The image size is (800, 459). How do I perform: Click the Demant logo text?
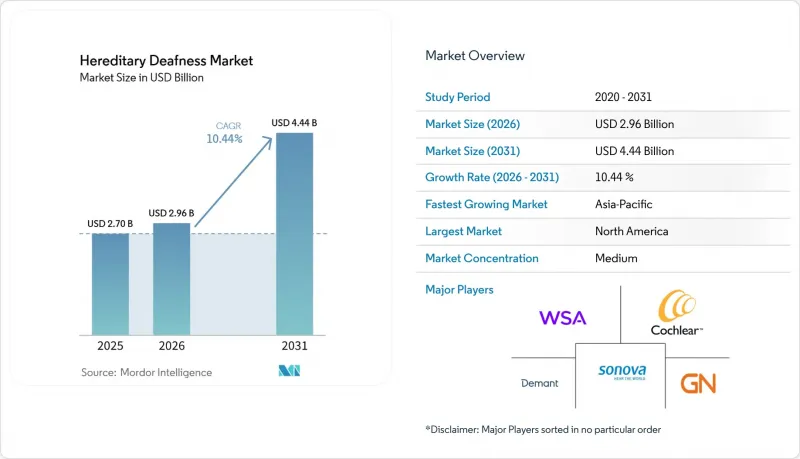[x=539, y=383]
